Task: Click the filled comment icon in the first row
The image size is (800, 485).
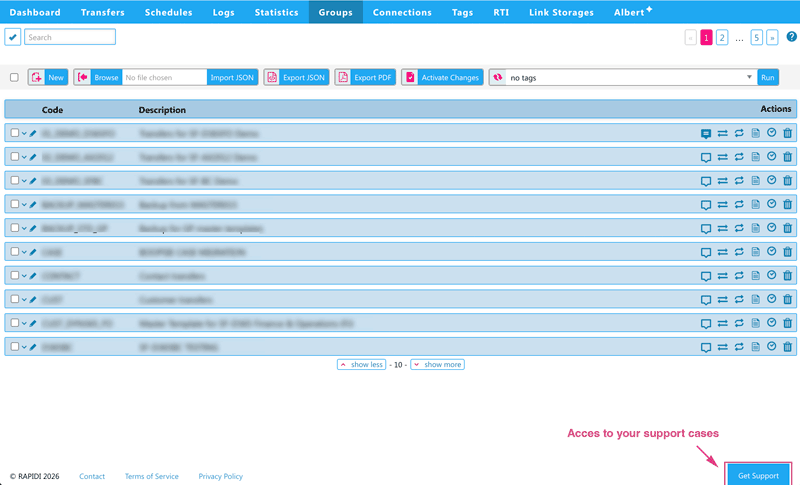Action: pyautogui.click(x=706, y=132)
